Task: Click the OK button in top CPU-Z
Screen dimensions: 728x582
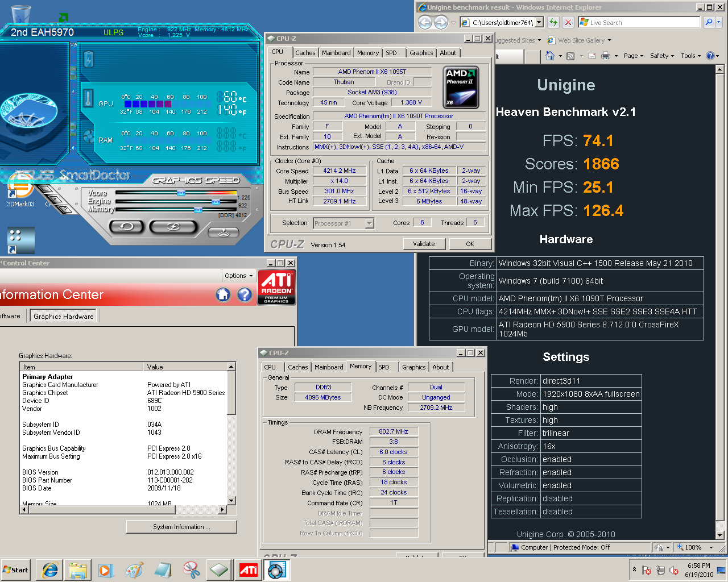Action: [x=470, y=244]
